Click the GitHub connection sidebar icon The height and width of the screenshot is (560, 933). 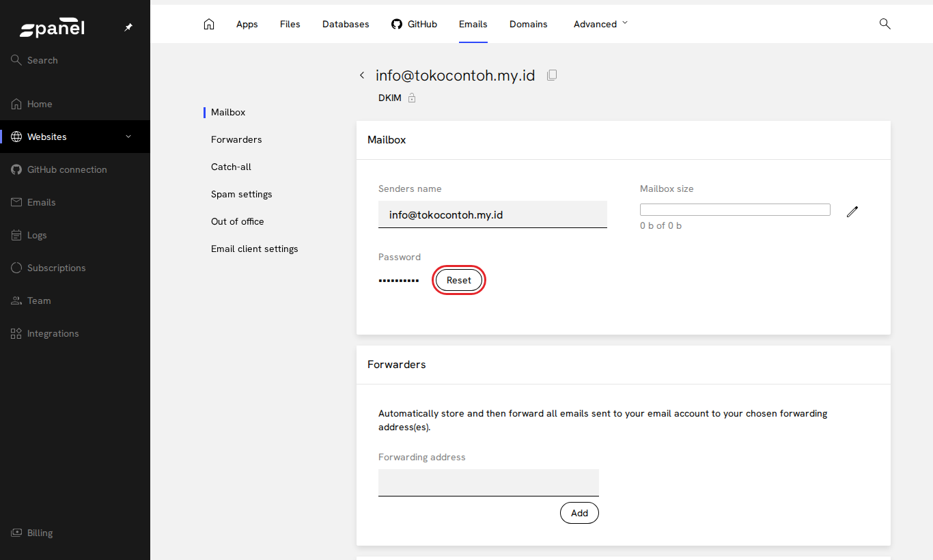click(x=16, y=169)
